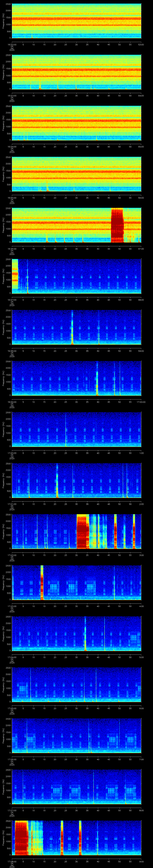Click the 9:00 end label of the last panel

pyautogui.click(x=141, y=861)
